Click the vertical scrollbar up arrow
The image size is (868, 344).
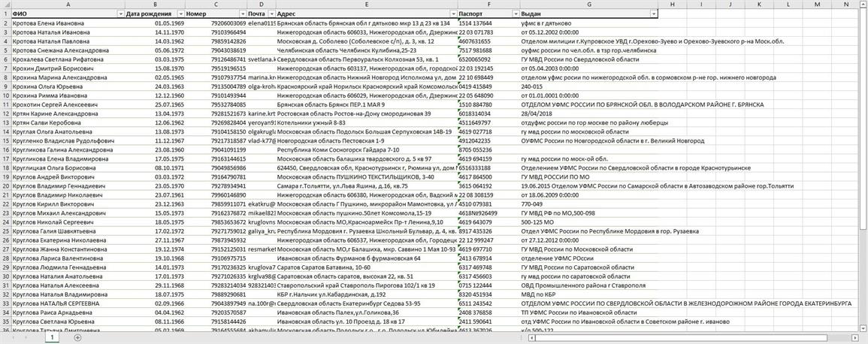(863, 4)
